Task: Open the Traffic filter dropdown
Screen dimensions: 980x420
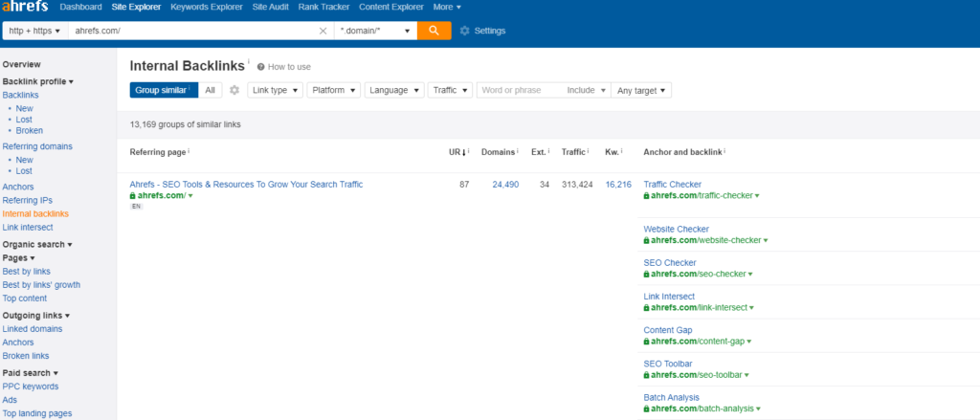Action: pyautogui.click(x=450, y=90)
